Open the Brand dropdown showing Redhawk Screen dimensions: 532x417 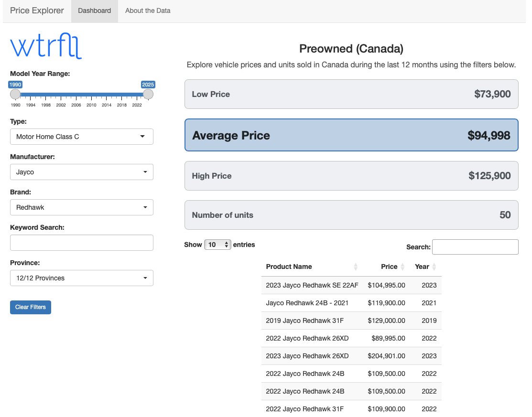pyautogui.click(x=81, y=207)
